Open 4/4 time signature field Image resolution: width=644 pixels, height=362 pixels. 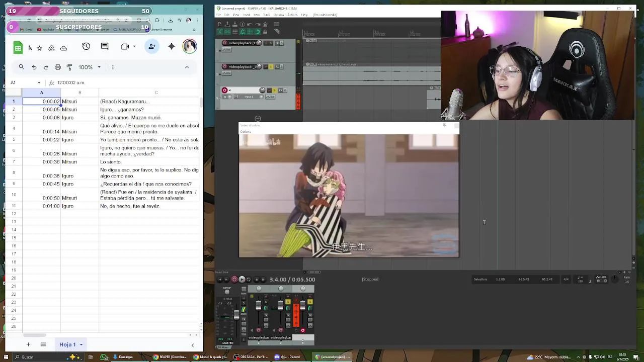coord(566,279)
